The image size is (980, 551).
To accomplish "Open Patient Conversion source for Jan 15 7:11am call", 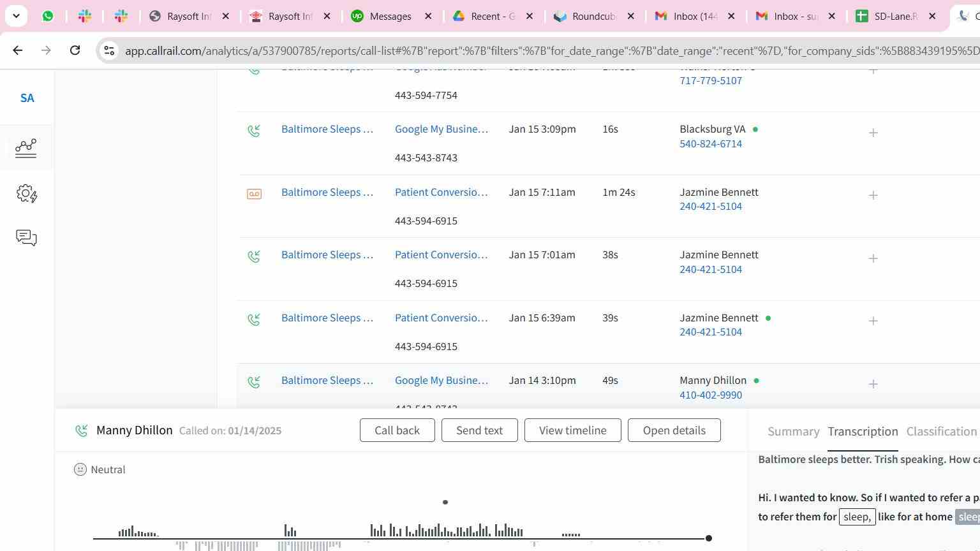I will tap(442, 192).
